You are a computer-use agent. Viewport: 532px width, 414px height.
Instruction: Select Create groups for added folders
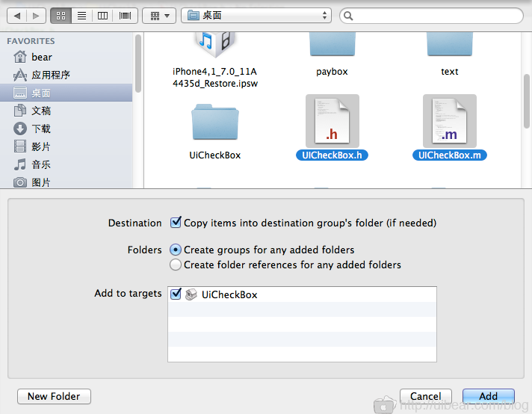pos(176,250)
